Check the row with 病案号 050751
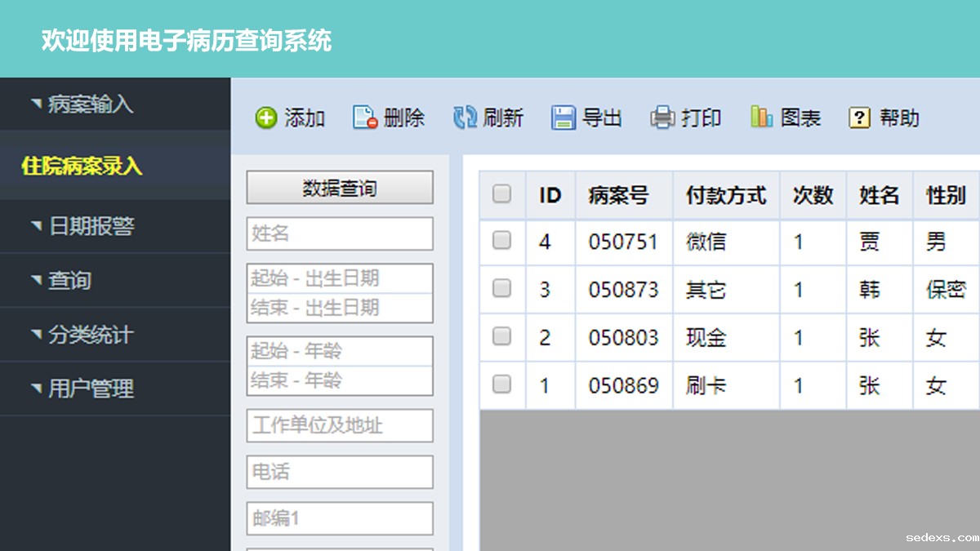 coord(501,241)
